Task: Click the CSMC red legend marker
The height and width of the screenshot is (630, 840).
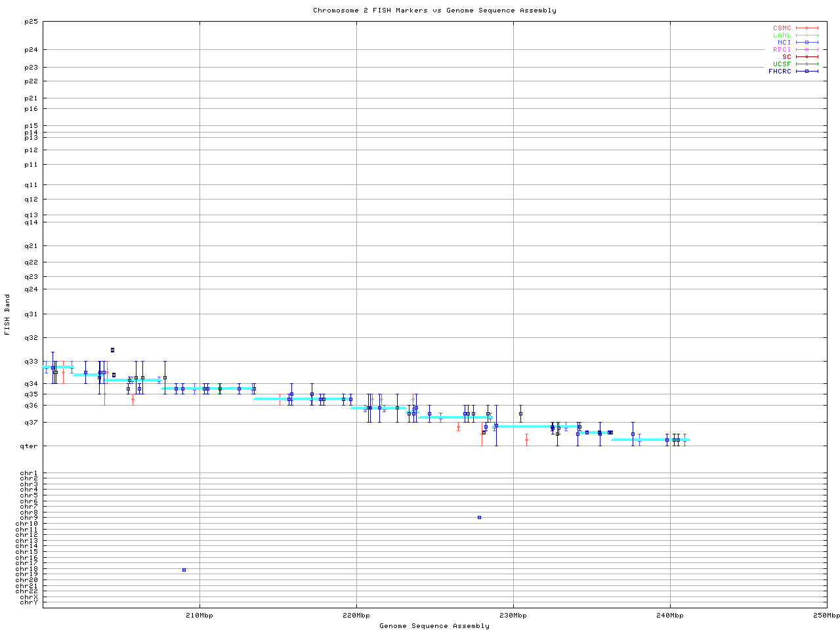Action: [807, 28]
